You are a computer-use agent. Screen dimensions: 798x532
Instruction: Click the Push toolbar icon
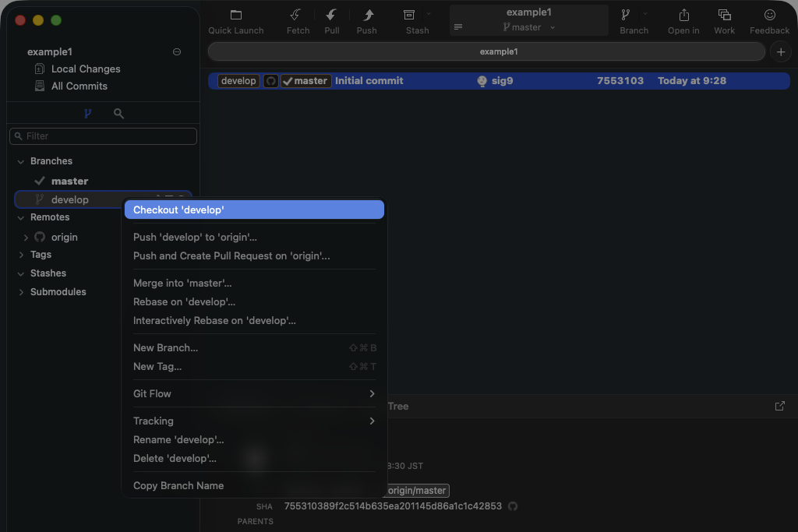click(366, 16)
